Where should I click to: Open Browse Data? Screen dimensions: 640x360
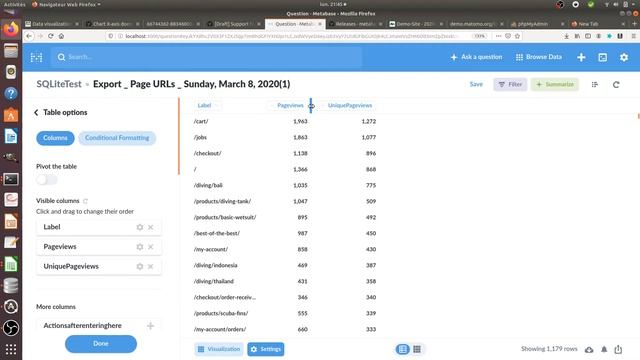[x=539, y=57]
